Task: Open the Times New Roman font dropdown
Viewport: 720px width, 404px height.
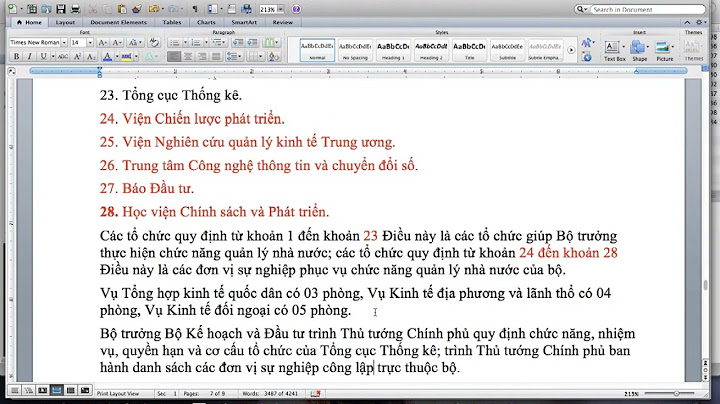Action: click(64, 42)
